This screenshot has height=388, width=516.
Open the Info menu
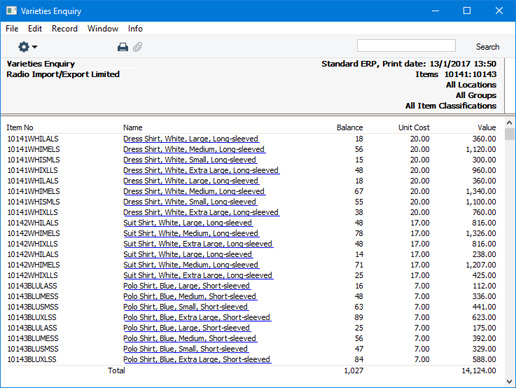pos(135,29)
